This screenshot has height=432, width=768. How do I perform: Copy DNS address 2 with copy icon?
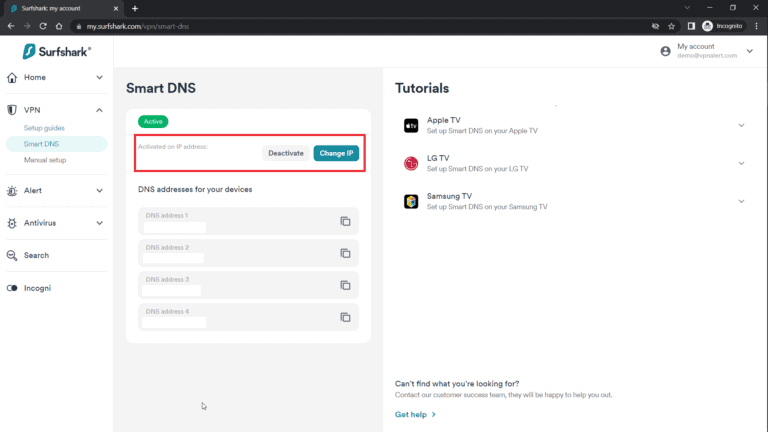[345, 253]
